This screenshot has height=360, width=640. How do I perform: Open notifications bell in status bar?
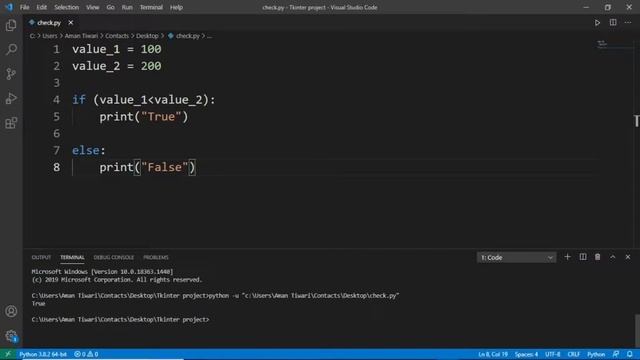(630, 354)
